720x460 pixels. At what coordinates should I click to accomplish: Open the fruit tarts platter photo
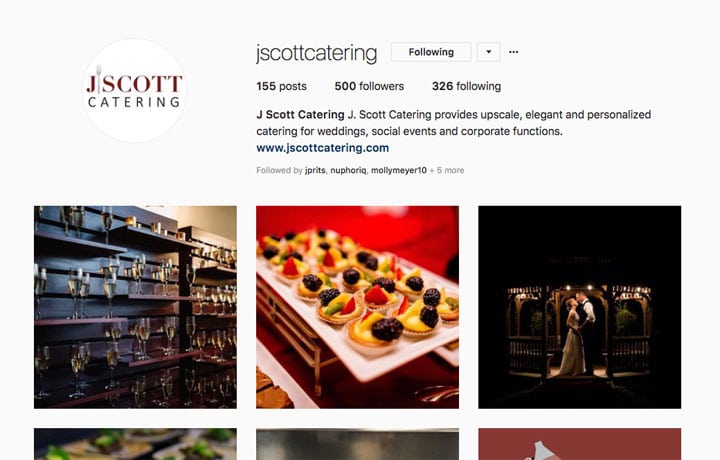[x=357, y=307]
